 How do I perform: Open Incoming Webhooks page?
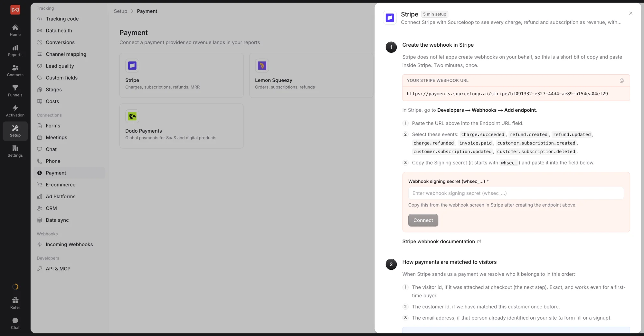69,244
